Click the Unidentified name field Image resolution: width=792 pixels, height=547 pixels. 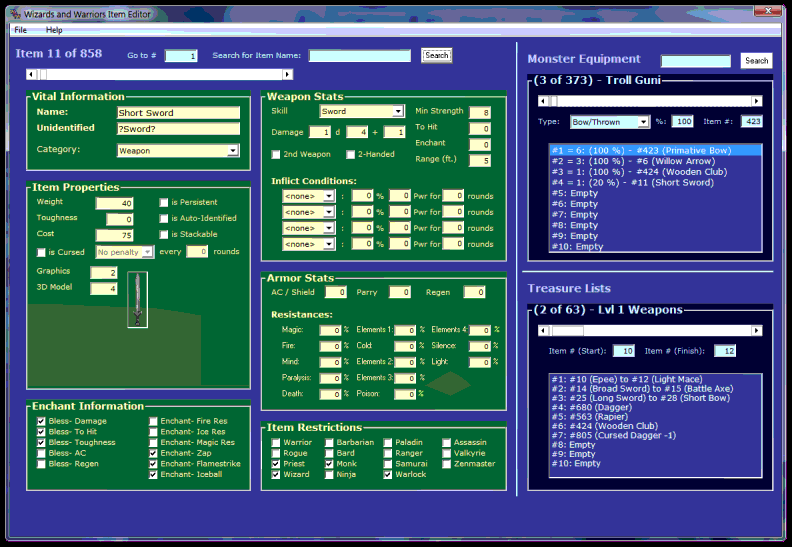(x=178, y=129)
